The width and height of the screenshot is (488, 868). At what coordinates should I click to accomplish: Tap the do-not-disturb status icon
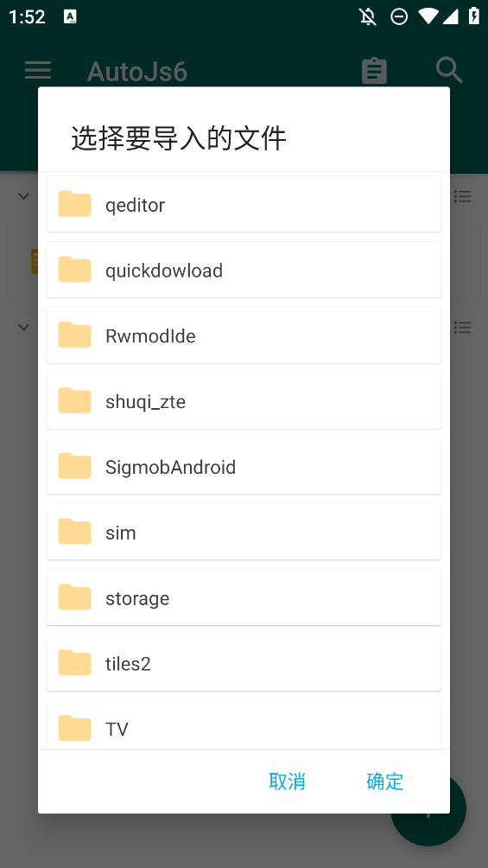click(399, 16)
